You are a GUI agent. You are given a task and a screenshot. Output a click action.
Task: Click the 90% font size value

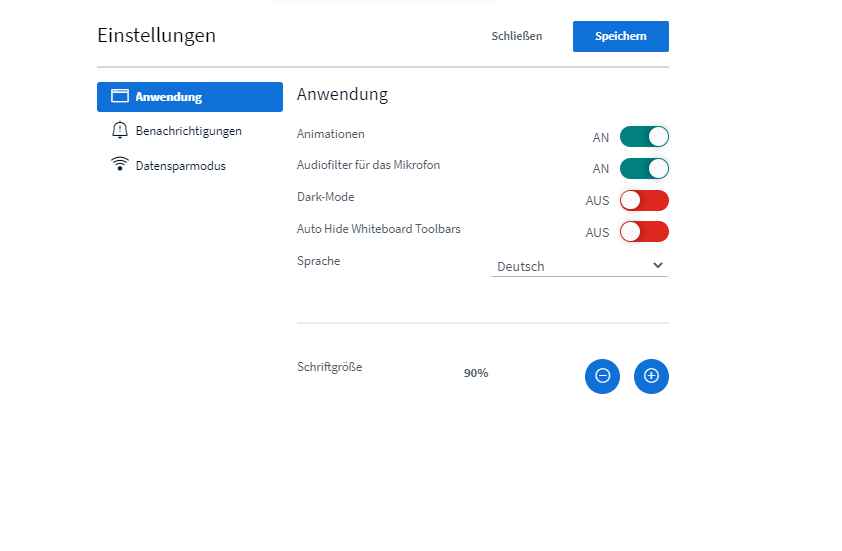[x=476, y=373]
